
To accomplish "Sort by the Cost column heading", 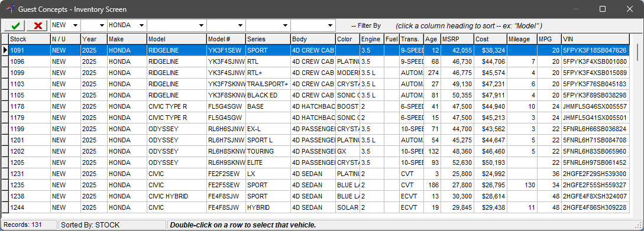I will 490,39.
